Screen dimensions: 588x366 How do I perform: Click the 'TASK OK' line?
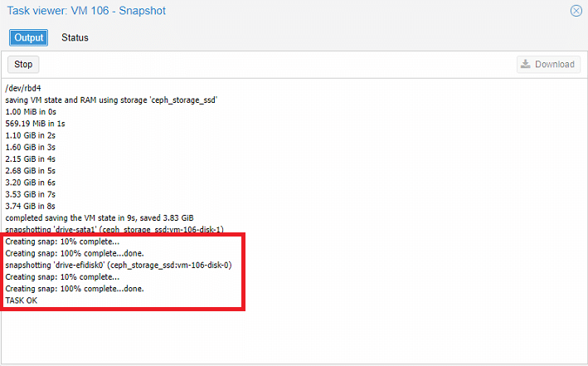click(22, 300)
